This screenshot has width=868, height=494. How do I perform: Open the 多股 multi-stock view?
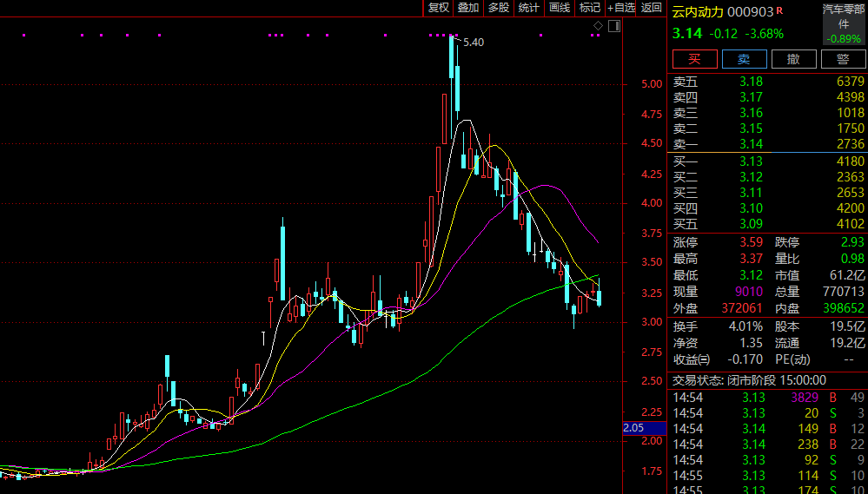(x=498, y=8)
